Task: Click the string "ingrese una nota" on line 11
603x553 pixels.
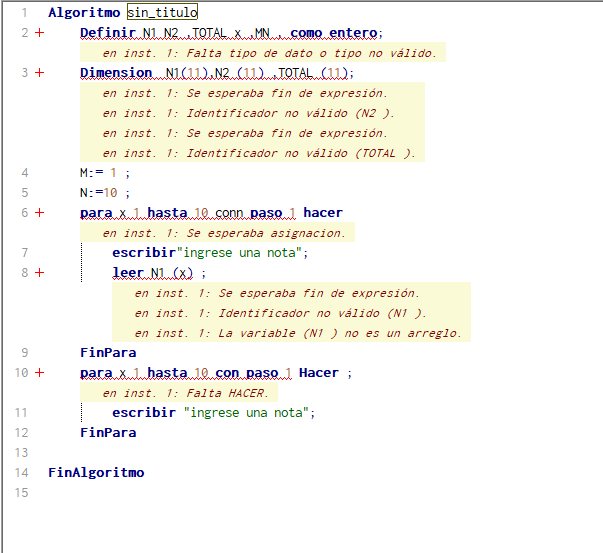Action: click(247, 413)
